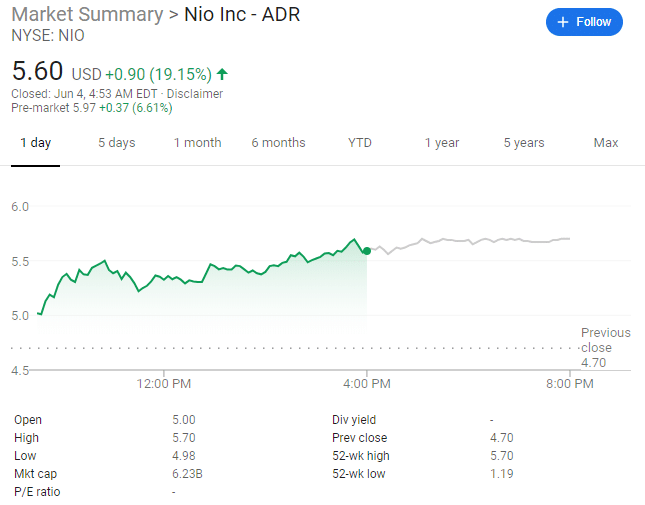Click the Mkt cap value 6.23B
This screenshot has width=645, height=505.
tap(187, 474)
